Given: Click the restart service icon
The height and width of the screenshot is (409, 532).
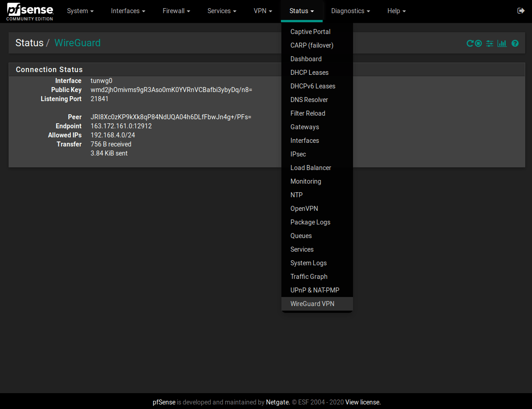Looking at the screenshot, I should click(x=470, y=44).
